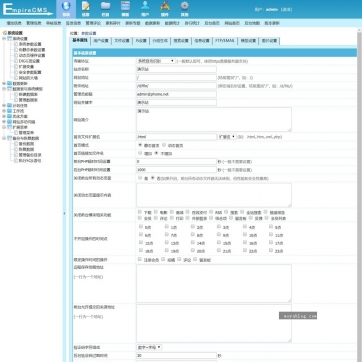Viewport: 362px width, 362px height.
Task: Switch to the FTP/EMAIL tab
Action: click(225, 41)
